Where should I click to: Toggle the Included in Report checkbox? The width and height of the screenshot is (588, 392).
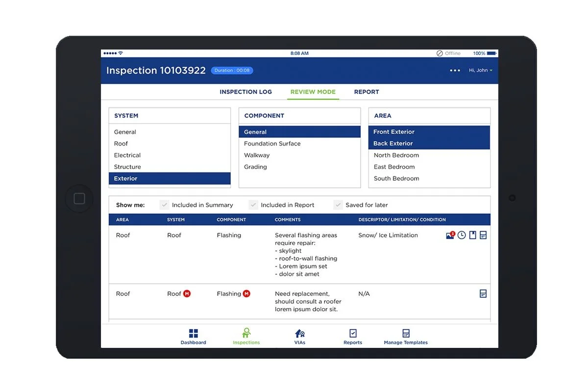pyautogui.click(x=253, y=205)
